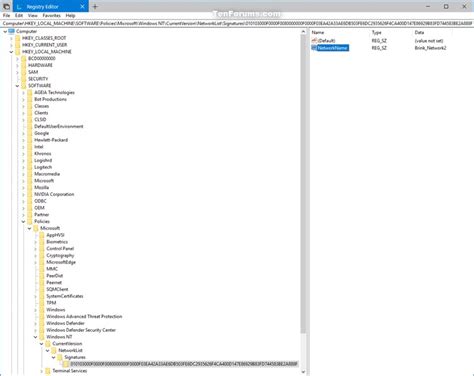Click the Name column header
The height and width of the screenshot is (376, 474).
pyautogui.click(x=318, y=33)
